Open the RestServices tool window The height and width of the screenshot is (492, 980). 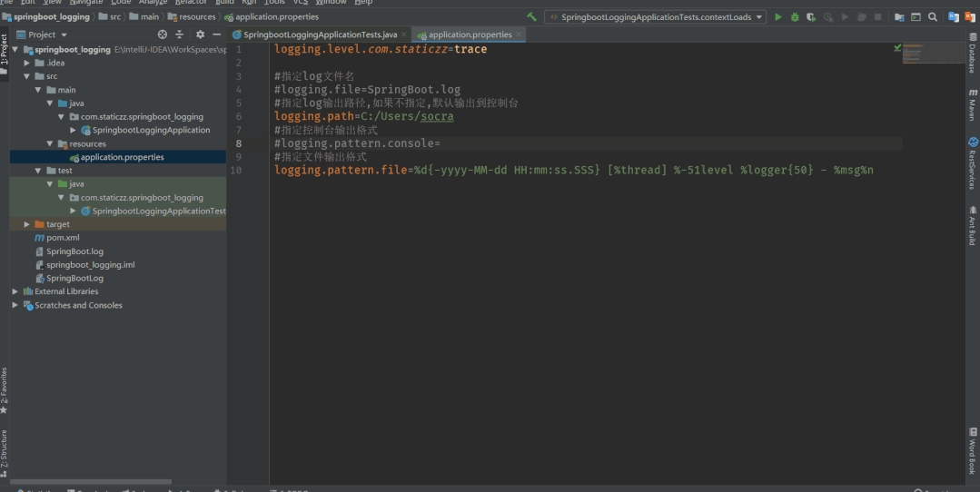[x=973, y=163]
